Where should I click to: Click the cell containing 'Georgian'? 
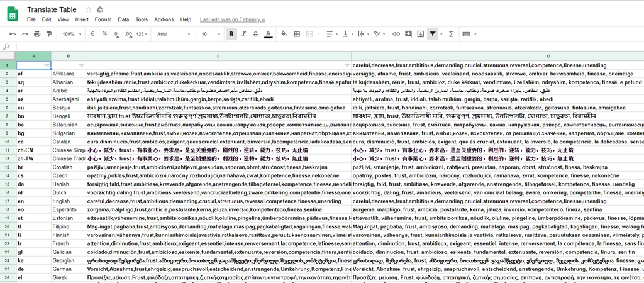click(x=69, y=260)
